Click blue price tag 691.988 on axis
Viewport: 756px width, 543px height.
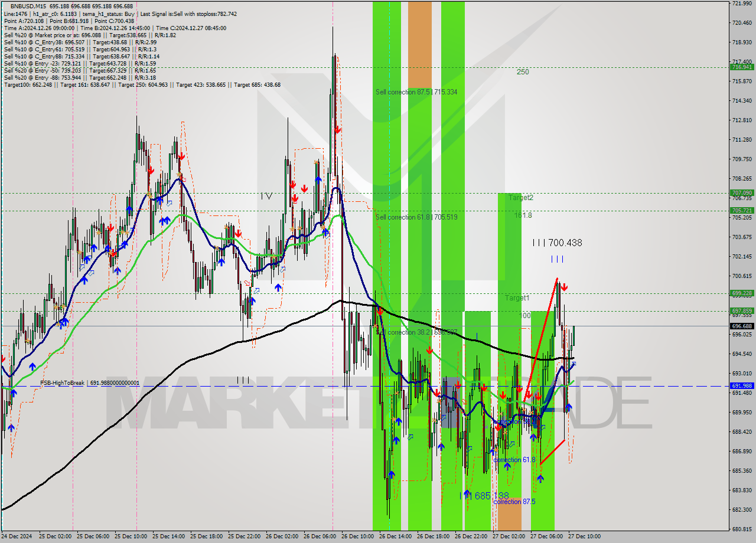742,385
